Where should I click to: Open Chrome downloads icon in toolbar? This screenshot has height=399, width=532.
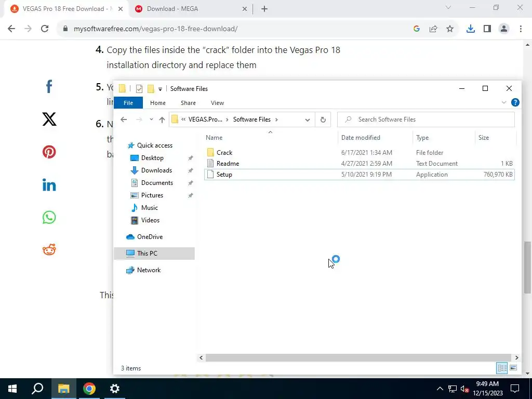[x=470, y=29]
